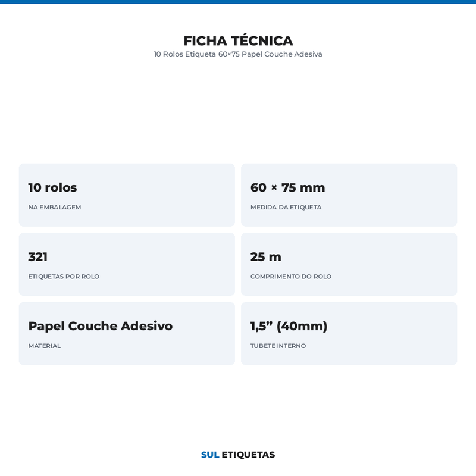Click the '60 × 75 mm' measurement value

tap(287, 187)
